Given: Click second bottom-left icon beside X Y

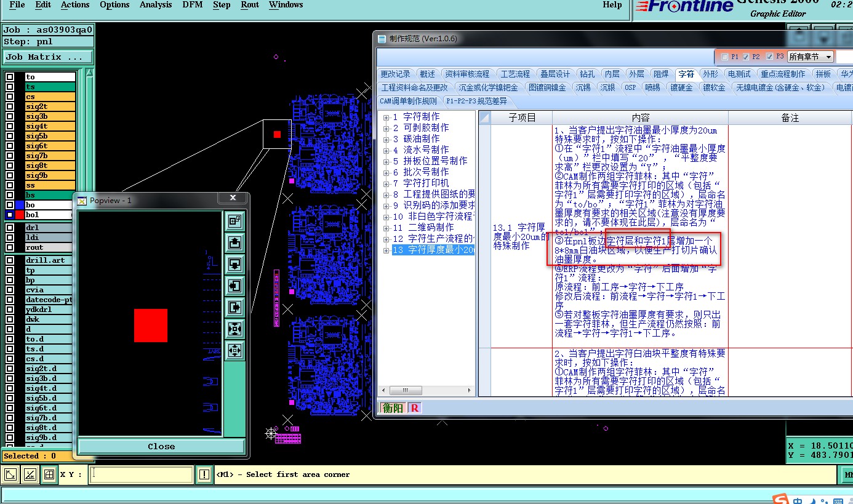Looking at the screenshot, I should (x=29, y=474).
